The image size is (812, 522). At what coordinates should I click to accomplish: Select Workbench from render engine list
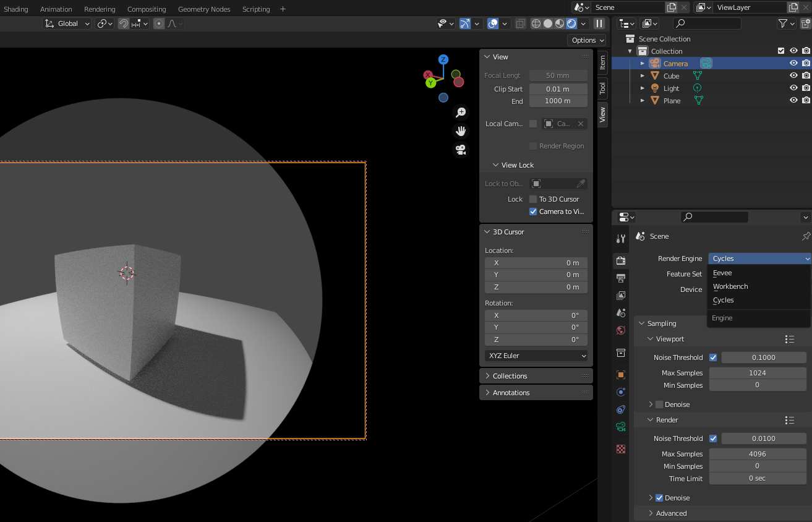click(x=759, y=286)
